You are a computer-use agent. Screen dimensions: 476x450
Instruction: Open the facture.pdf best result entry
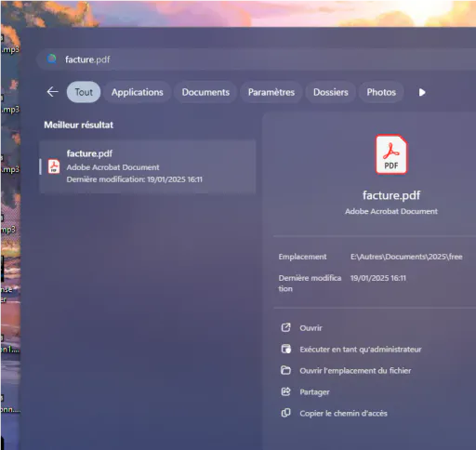(148, 166)
